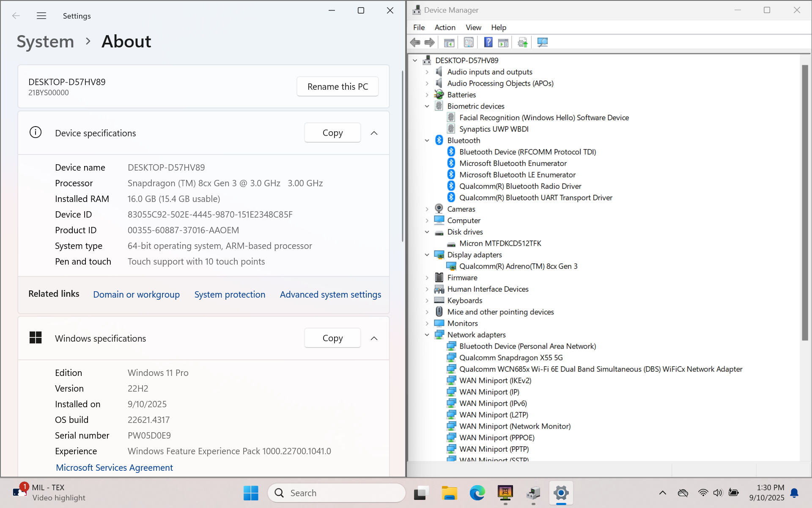Click the Settings window vertical scrollbar
812x508 pixels.
403,157
